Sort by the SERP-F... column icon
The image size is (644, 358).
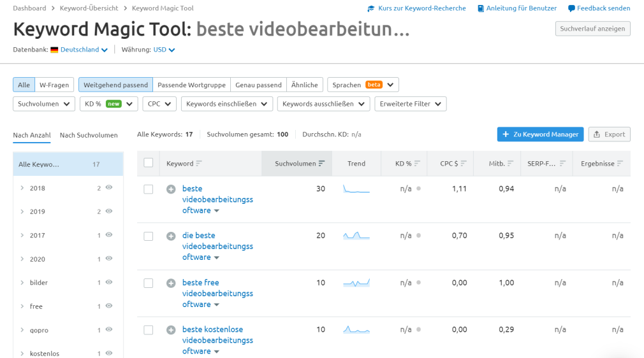(x=562, y=164)
